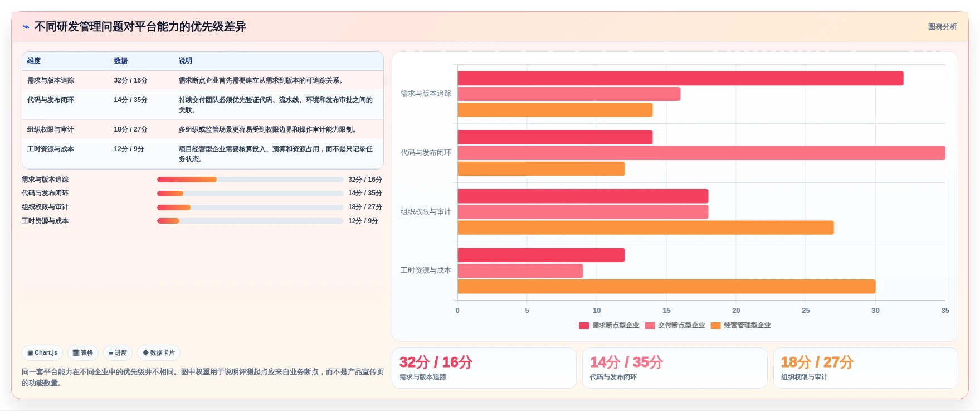Click the 图表分析 label in header
This screenshot has height=411, width=980.
(x=942, y=27)
